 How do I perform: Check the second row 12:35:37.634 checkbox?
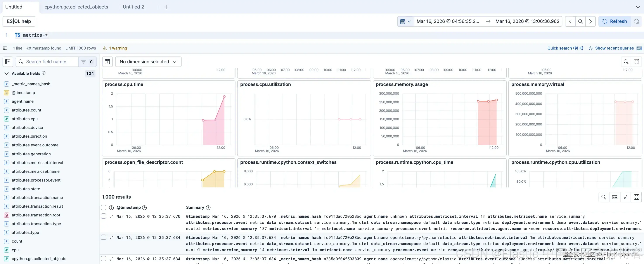click(x=104, y=237)
